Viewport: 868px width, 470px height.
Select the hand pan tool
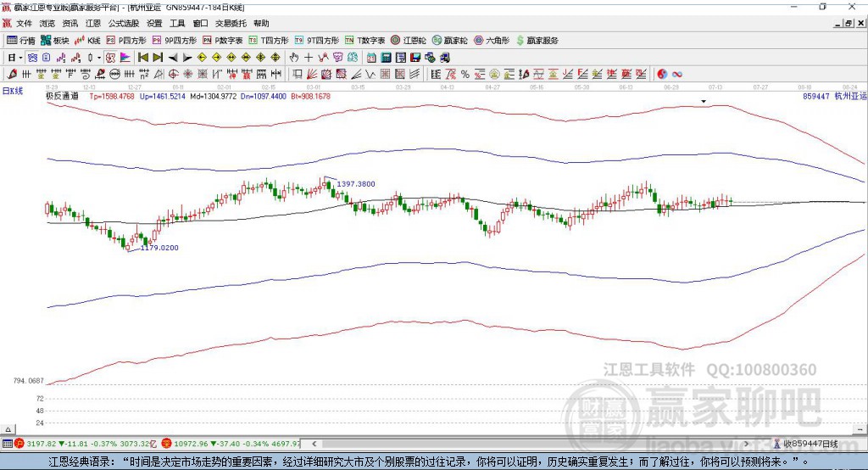[x=294, y=58]
